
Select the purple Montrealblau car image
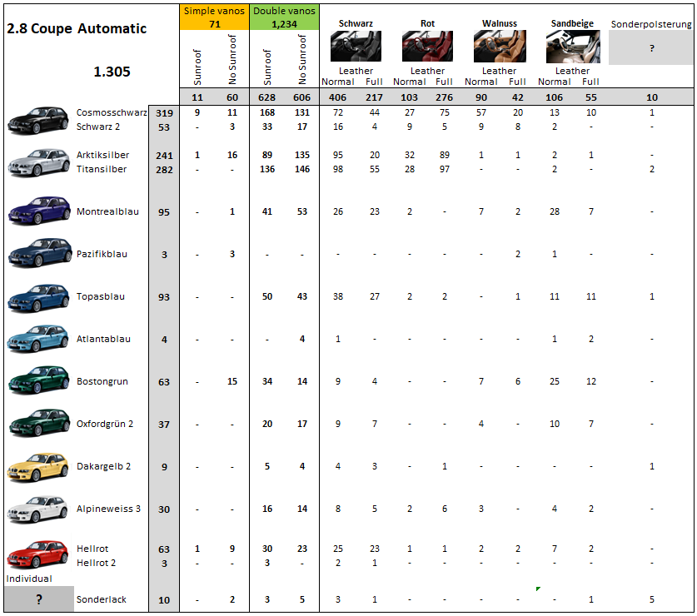pos(38,210)
